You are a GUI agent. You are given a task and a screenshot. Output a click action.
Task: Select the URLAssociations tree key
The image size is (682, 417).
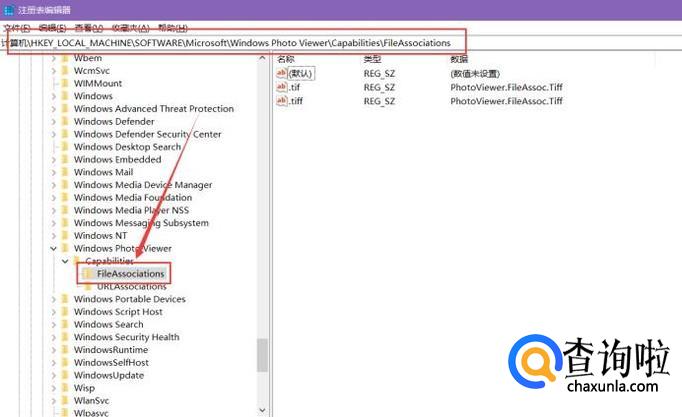(x=132, y=287)
